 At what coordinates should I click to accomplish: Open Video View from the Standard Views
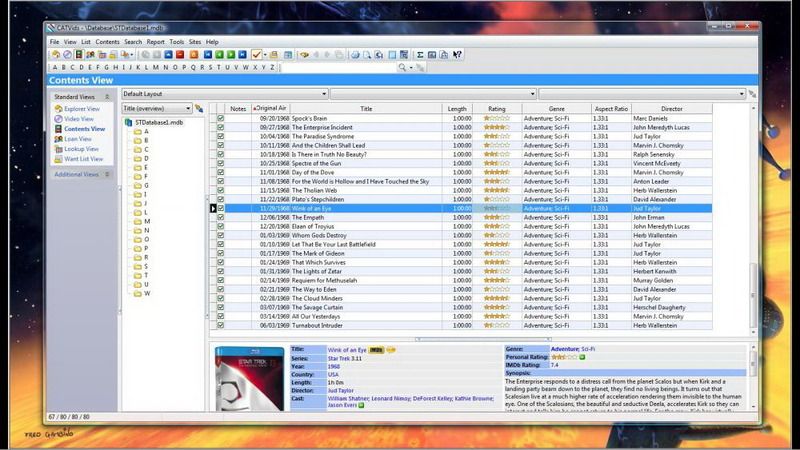[78, 119]
